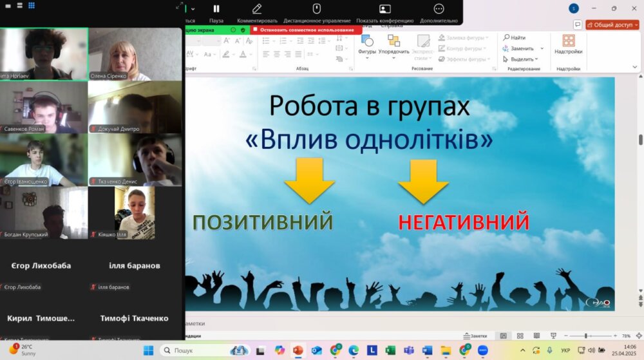Start the slideshow from status bar
The image size is (644, 360).
click(553, 336)
